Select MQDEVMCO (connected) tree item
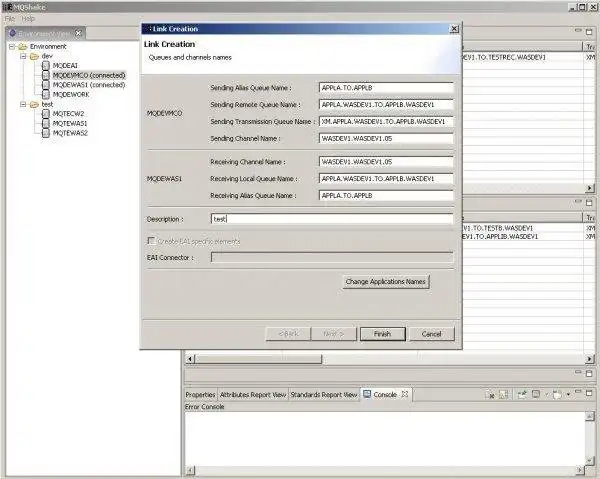Screen dimensions: 600x479 [x=89, y=75]
